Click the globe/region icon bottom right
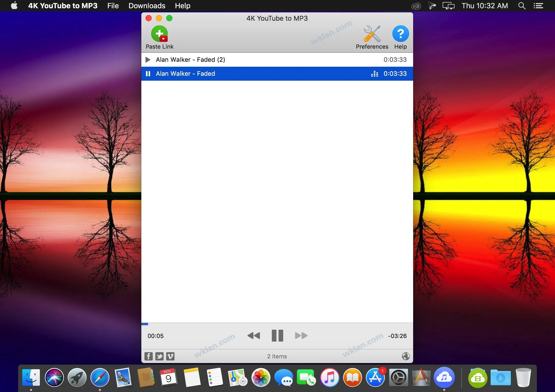The image size is (555, 392). pos(406,356)
